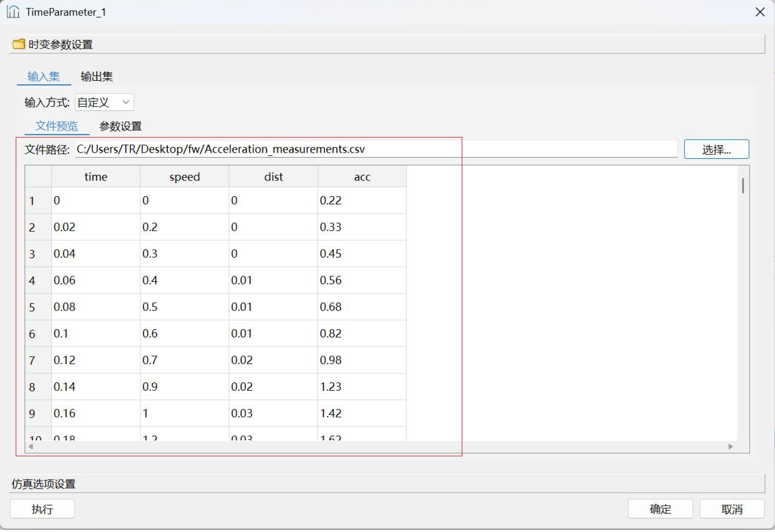Image resolution: width=775 pixels, height=532 pixels.
Task: Click speed cell 0.4
Action: (185, 280)
